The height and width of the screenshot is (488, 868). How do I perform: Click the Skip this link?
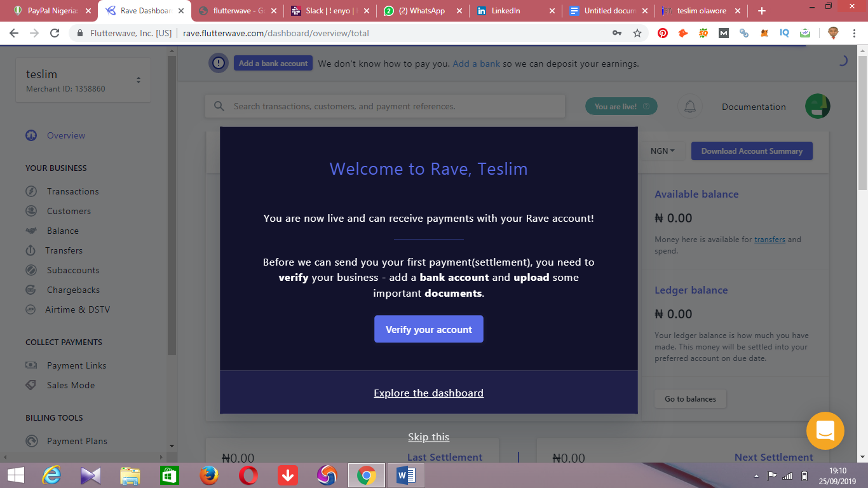pos(429,437)
